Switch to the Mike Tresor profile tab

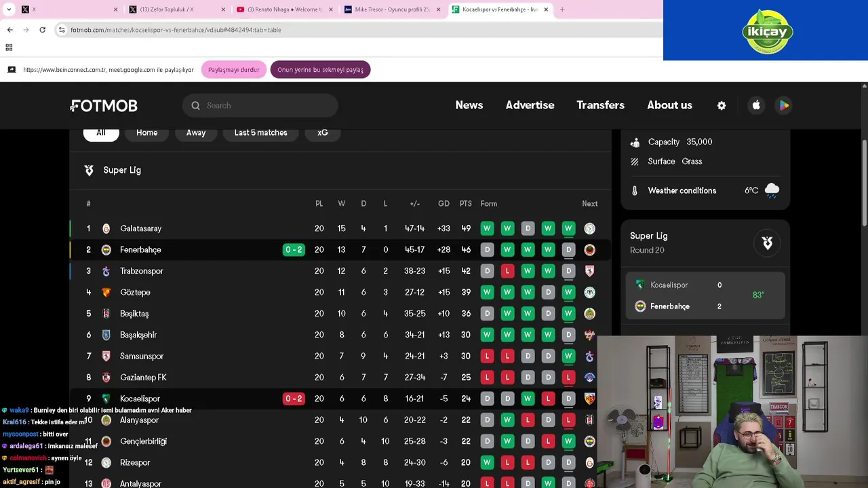click(393, 9)
